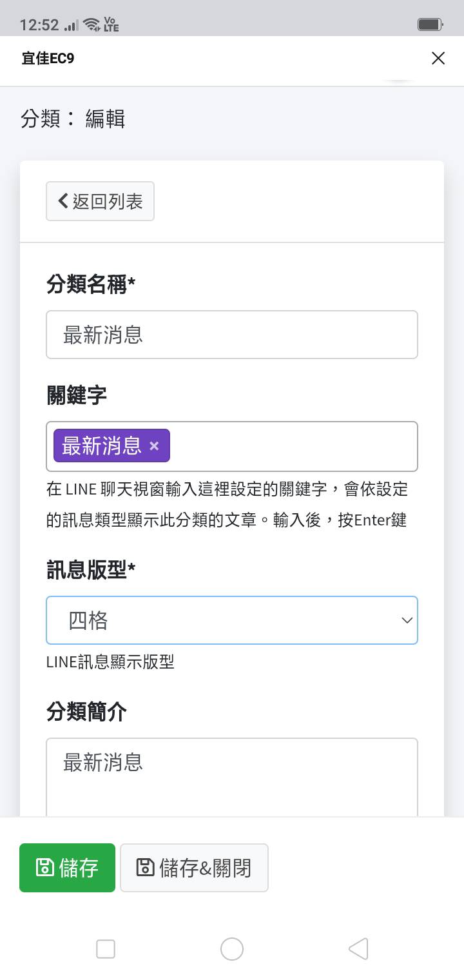Tap the 宜佳EC9 page title
The image size is (464, 980).
pyautogui.click(x=48, y=59)
